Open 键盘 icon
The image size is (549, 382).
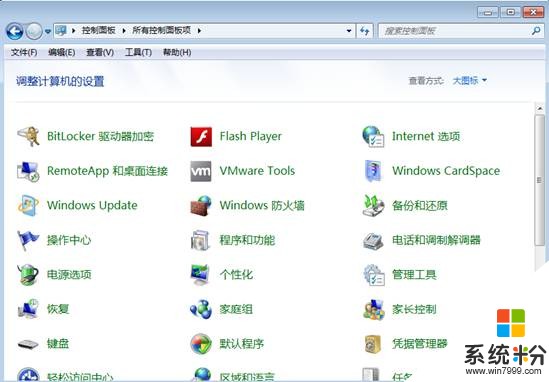28,344
